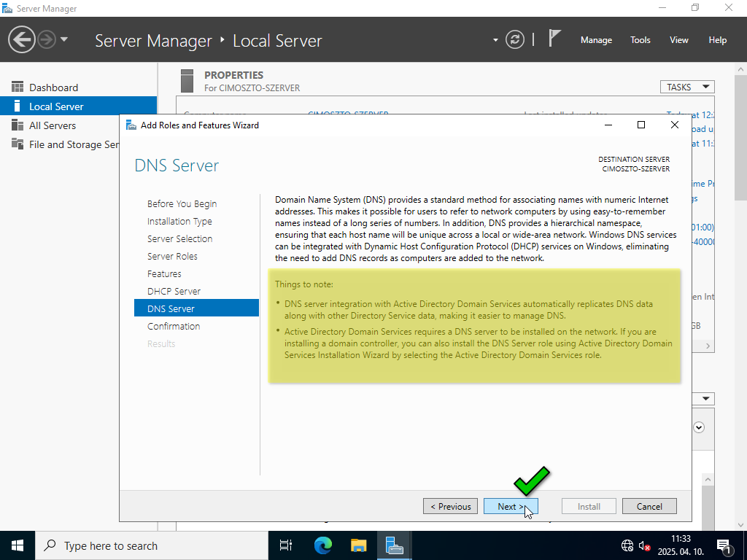Open the navigation history dropdown arrow
This screenshot has width=747, height=560.
[x=64, y=39]
